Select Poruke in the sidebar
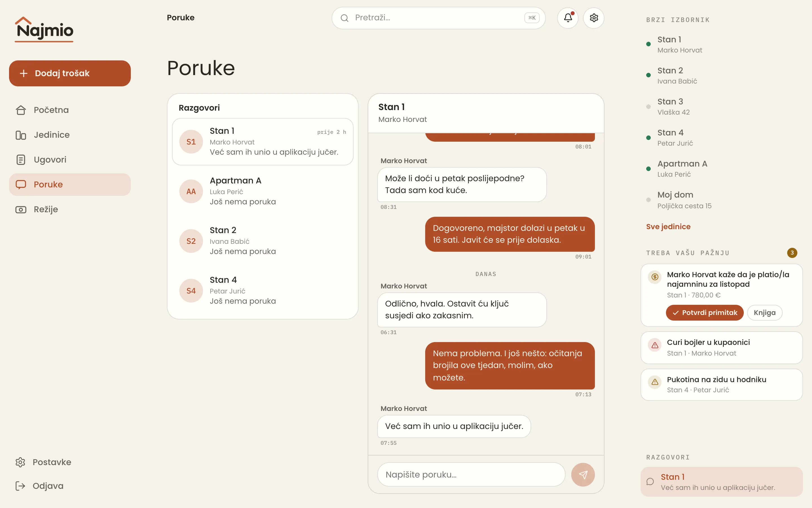Screen dimensions: 812x508 (70, 185)
